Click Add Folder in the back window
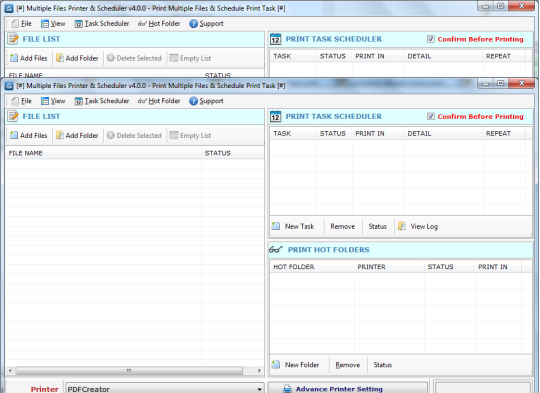540x393 pixels. [77, 58]
